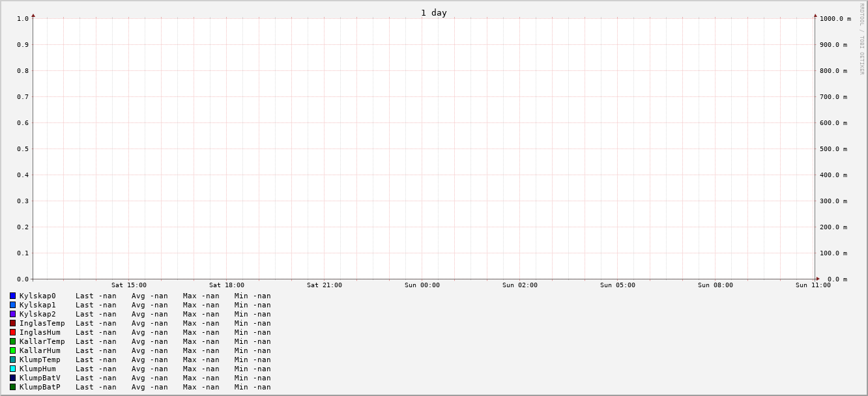Click the 0.5 left axis value
Screen dimensions: 868x396
23,149
